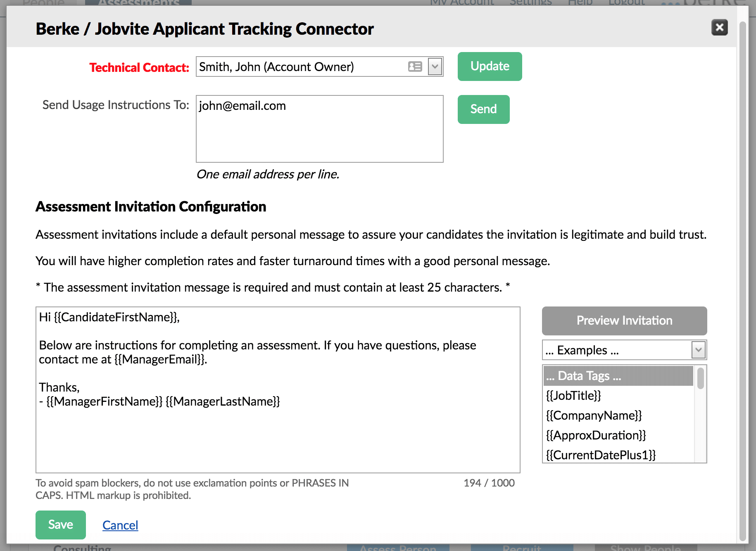Click the contact card icon beside Technical Contact
Image resolution: width=756 pixels, height=551 pixels.
[x=415, y=66]
